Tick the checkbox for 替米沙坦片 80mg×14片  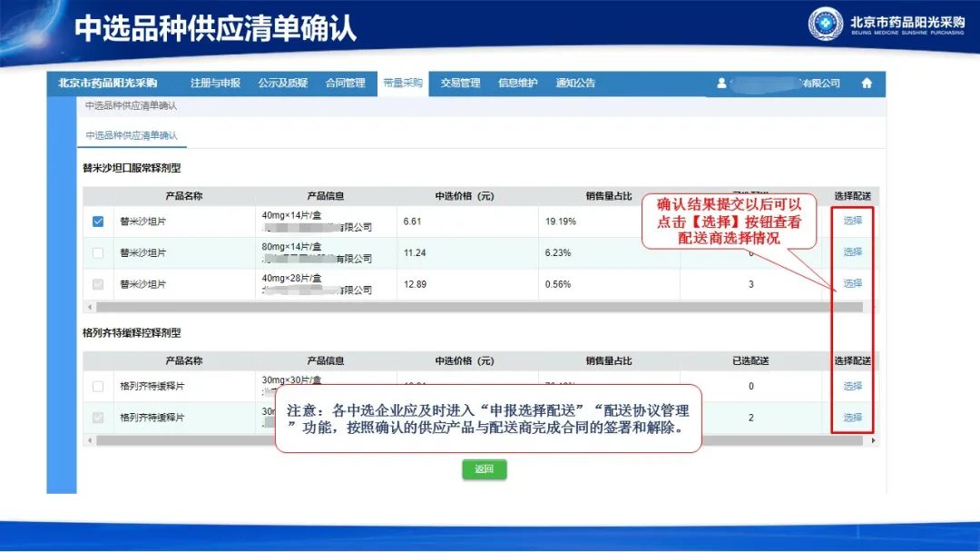pos(98,252)
